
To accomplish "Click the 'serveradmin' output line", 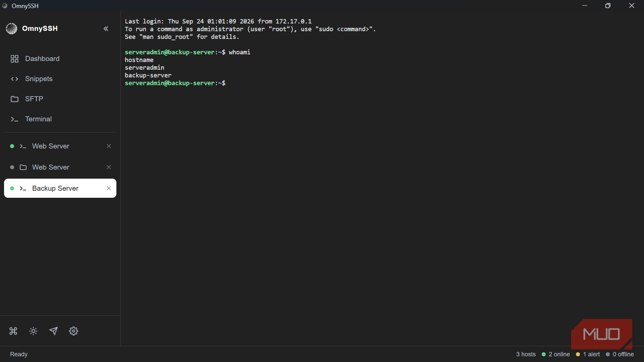I will click(145, 68).
